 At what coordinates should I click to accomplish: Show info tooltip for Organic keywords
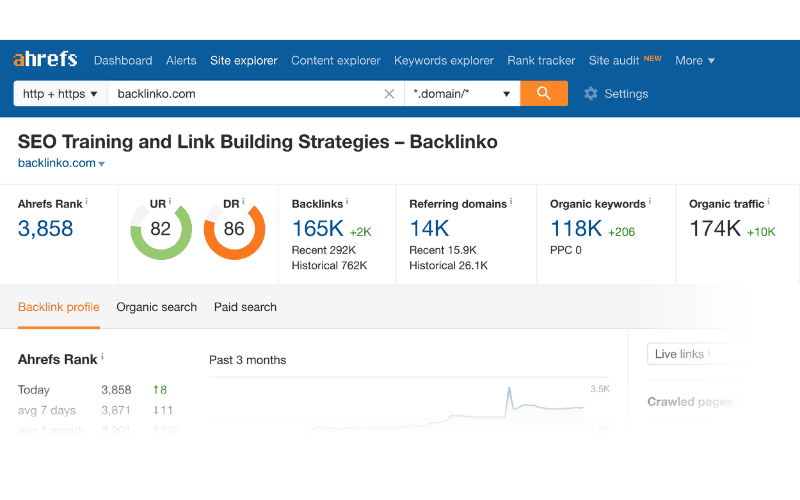click(x=649, y=202)
